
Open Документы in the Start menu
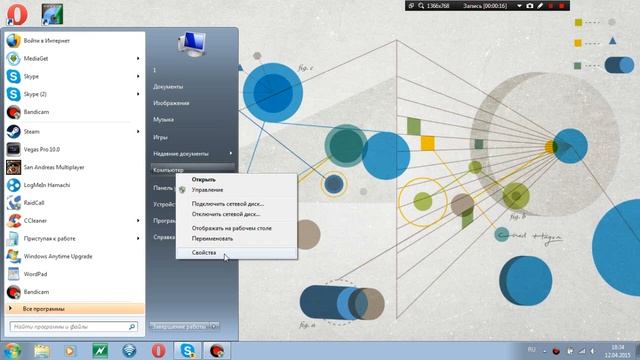tap(168, 87)
